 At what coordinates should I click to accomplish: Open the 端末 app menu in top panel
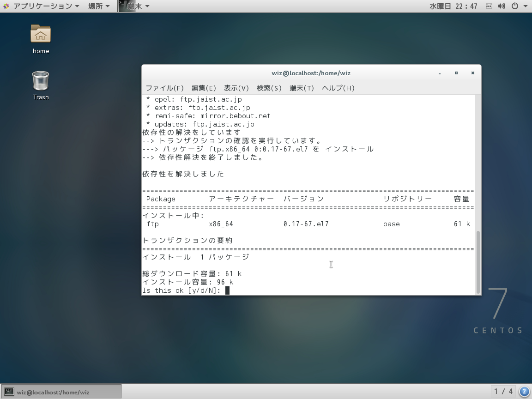tap(135, 6)
